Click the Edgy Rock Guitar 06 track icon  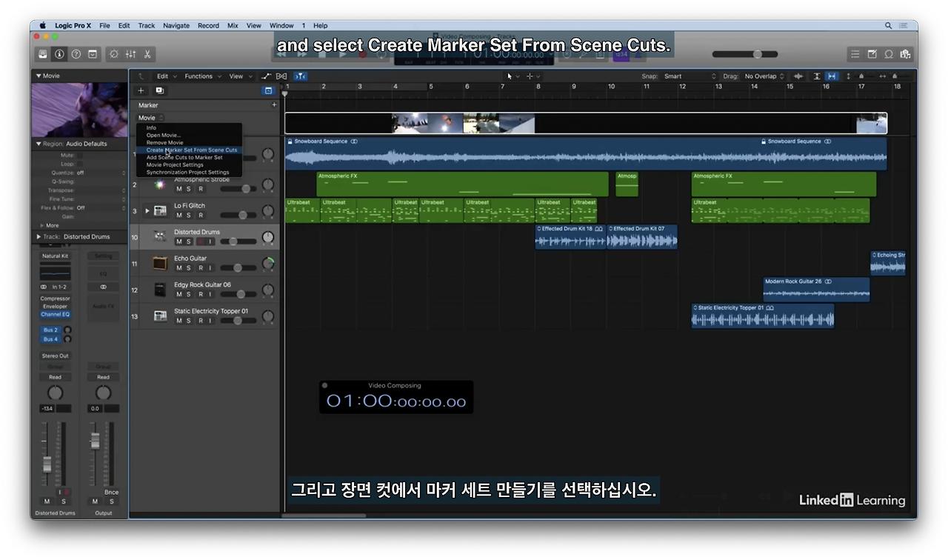160,290
